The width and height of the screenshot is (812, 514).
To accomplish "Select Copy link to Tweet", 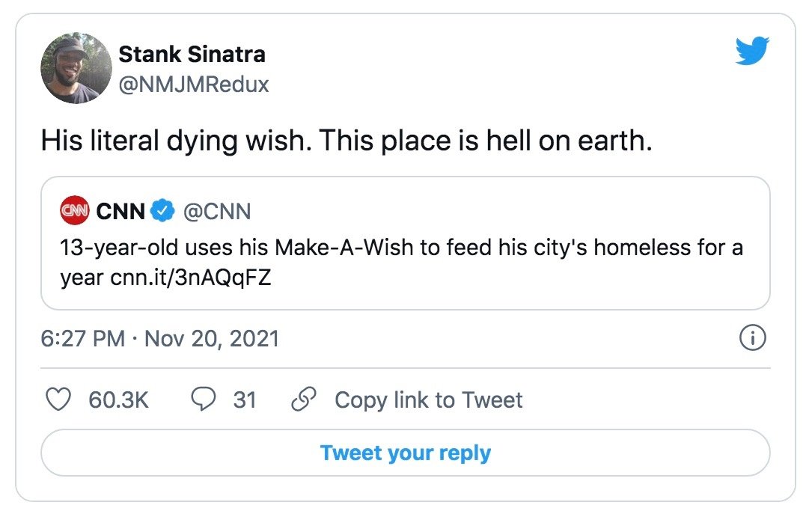I will click(x=428, y=400).
